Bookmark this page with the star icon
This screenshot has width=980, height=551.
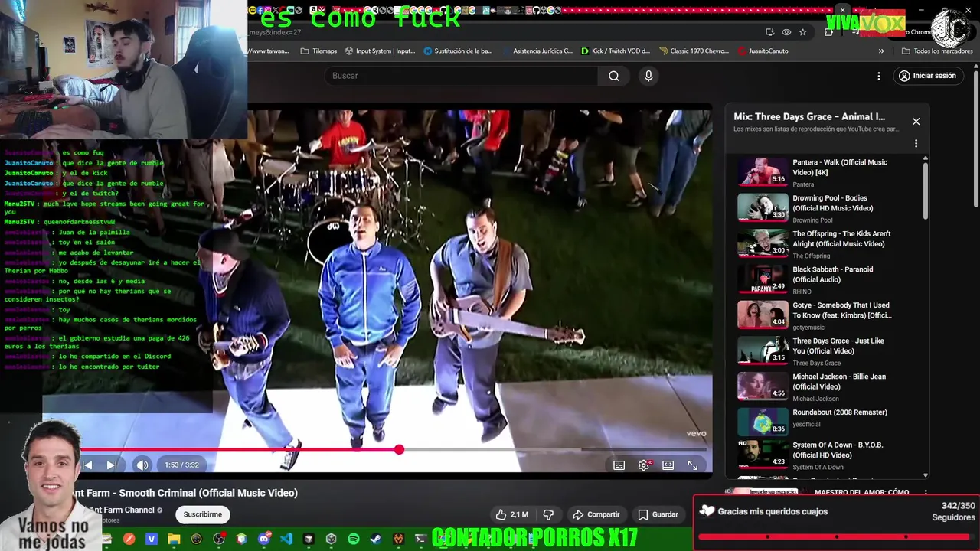pos(802,32)
